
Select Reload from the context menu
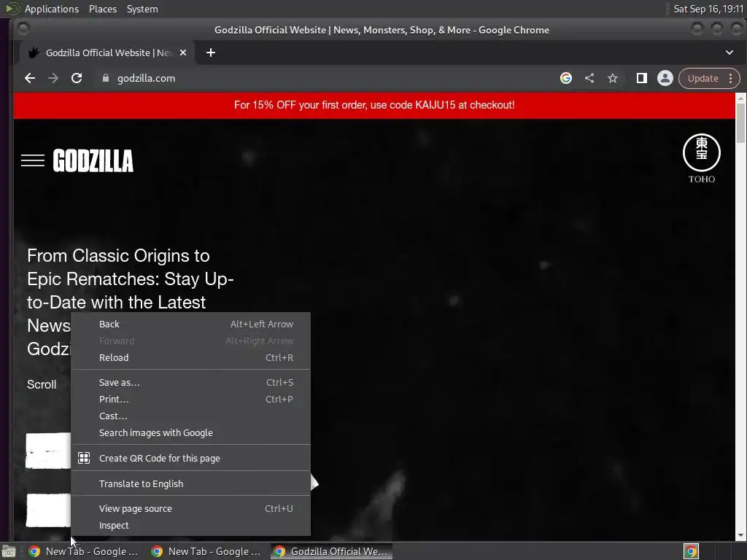click(190, 357)
